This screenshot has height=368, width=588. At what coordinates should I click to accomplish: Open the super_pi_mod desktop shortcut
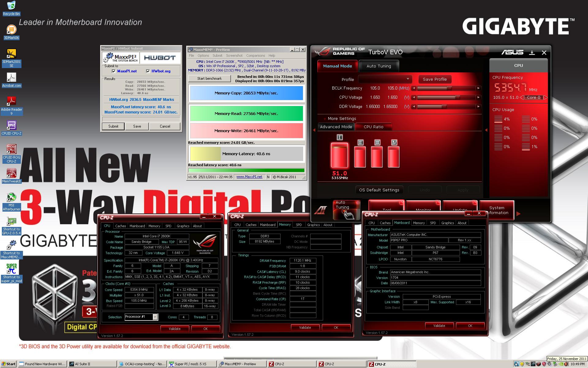click(11, 273)
